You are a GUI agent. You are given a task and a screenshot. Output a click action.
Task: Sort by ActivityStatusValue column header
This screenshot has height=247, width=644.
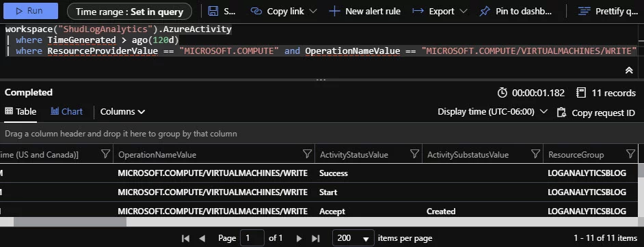(x=353, y=155)
